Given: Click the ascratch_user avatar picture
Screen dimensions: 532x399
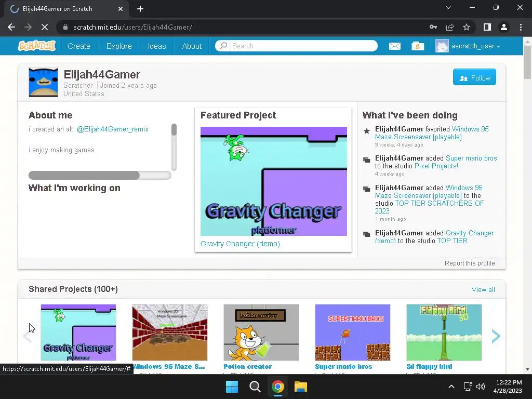Looking at the screenshot, I should 442,46.
